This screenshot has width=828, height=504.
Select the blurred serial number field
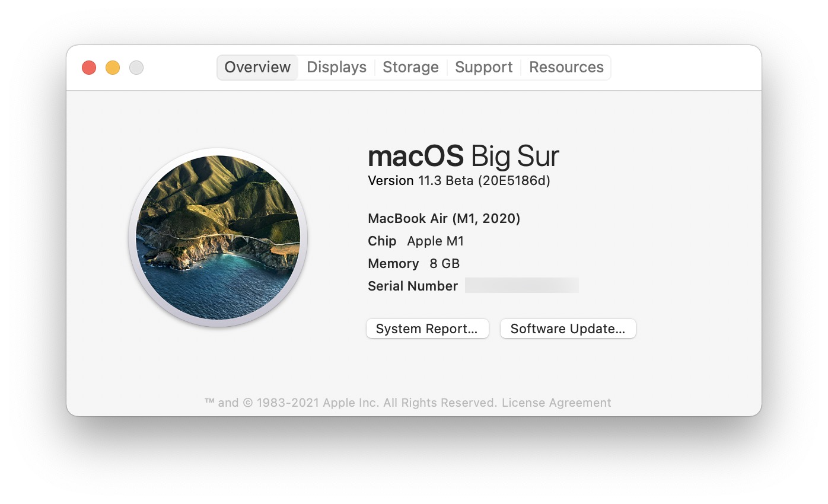click(x=522, y=286)
